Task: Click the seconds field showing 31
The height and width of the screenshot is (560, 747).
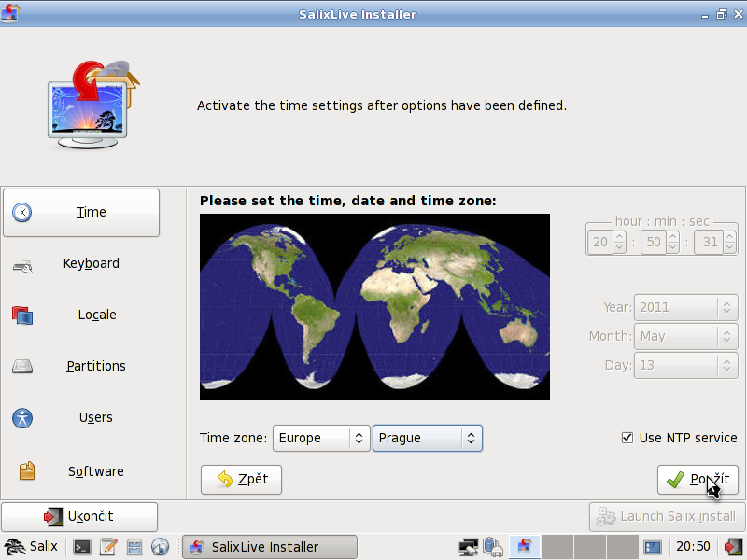Action: pos(710,242)
